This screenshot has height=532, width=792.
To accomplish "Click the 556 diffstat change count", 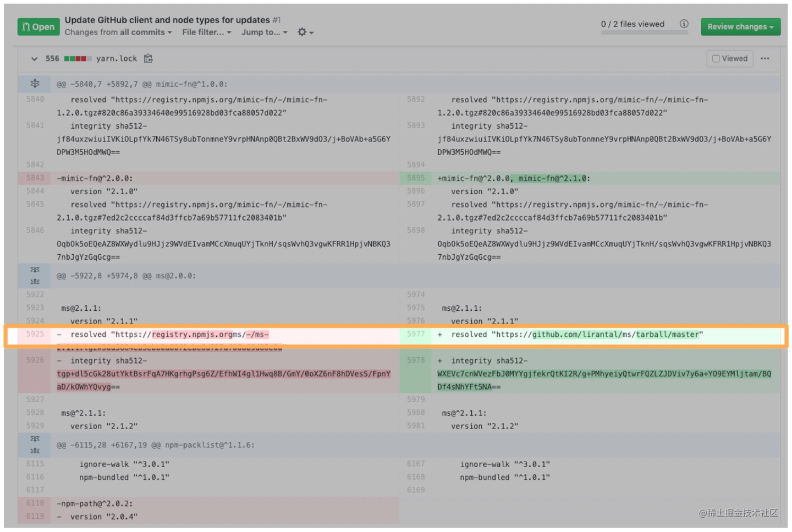I will click(x=52, y=58).
